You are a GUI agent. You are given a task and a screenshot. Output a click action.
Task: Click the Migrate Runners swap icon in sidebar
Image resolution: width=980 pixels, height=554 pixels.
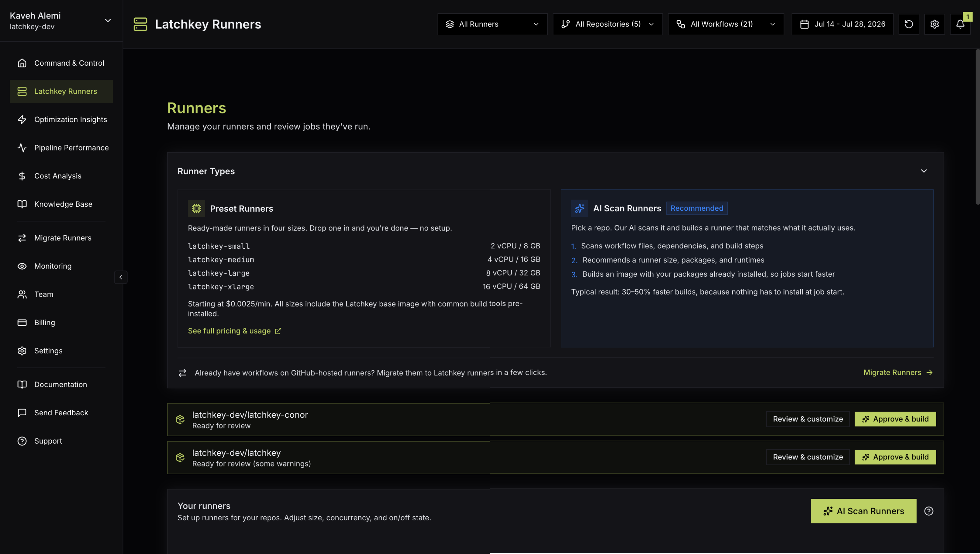(22, 238)
